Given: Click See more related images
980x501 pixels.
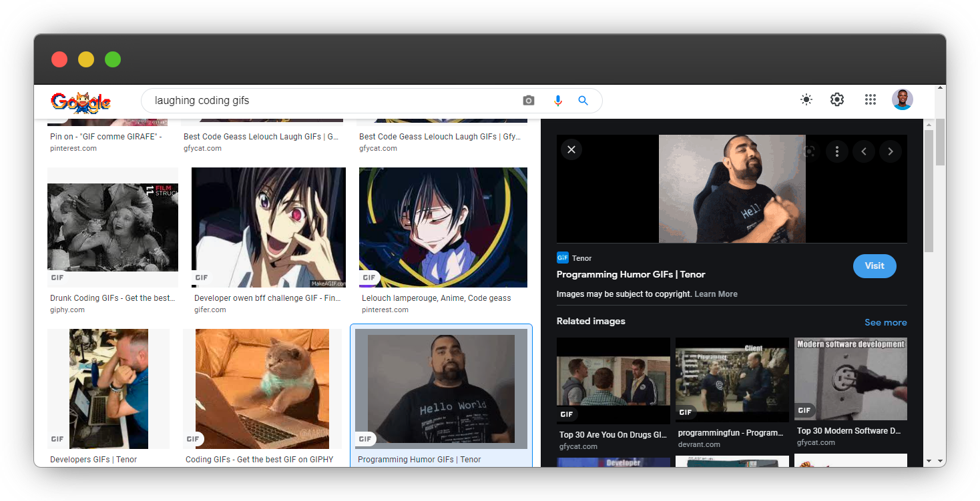Looking at the screenshot, I should pos(886,322).
